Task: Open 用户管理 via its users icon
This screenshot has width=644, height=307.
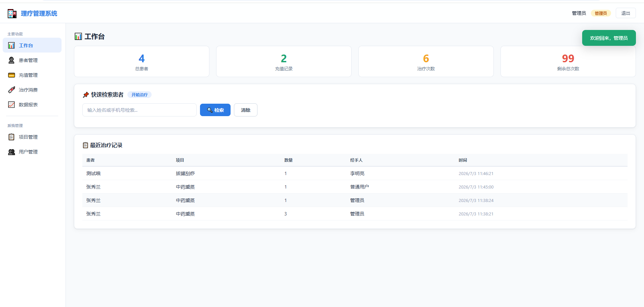Action: point(11,152)
